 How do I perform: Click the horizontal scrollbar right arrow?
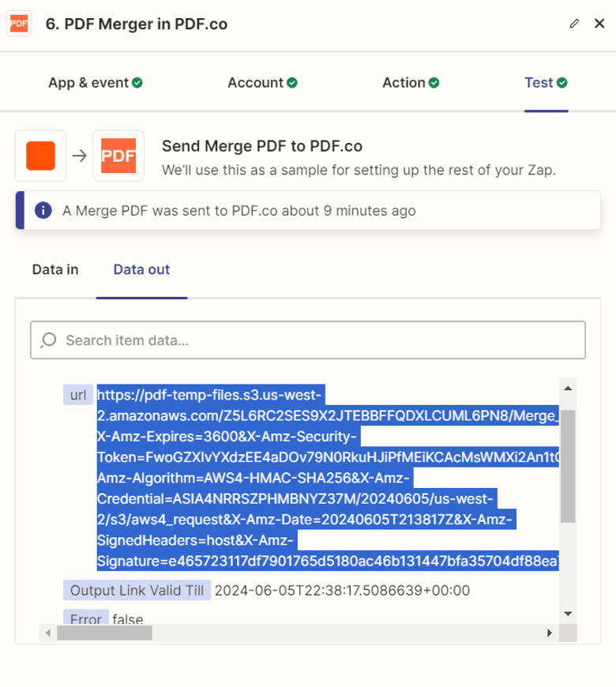pyautogui.click(x=550, y=633)
